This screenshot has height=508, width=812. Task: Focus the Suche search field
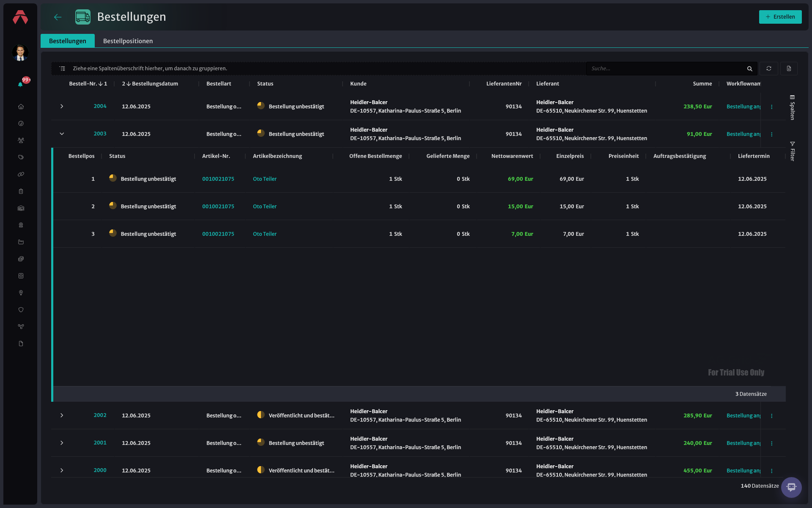[x=666, y=69]
